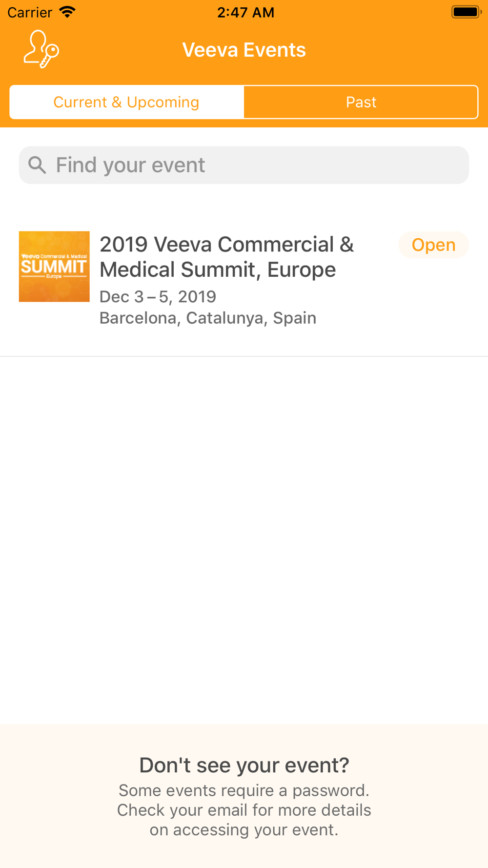Click the password help paragraph text
Image resolution: width=488 pixels, height=868 pixels.
point(244,810)
